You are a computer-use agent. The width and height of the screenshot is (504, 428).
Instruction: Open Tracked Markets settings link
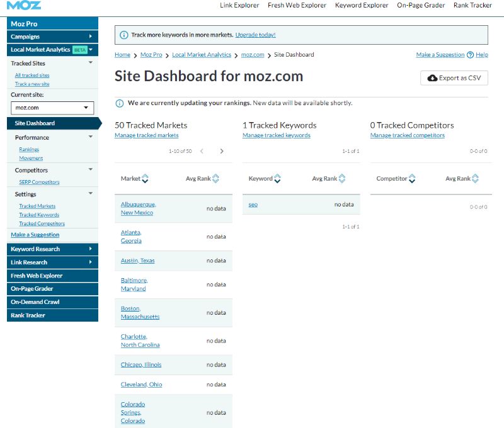[x=37, y=206]
